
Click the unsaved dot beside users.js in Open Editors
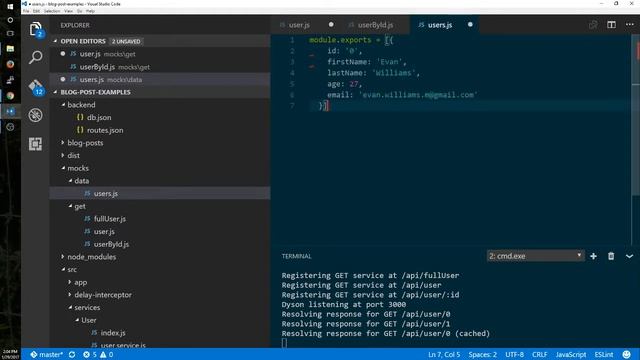point(63,79)
